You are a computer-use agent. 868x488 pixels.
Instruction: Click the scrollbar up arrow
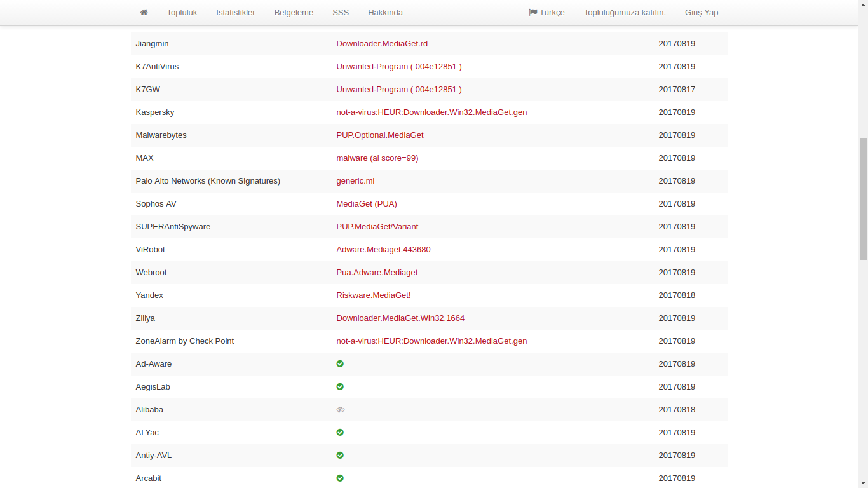(x=863, y=4)
